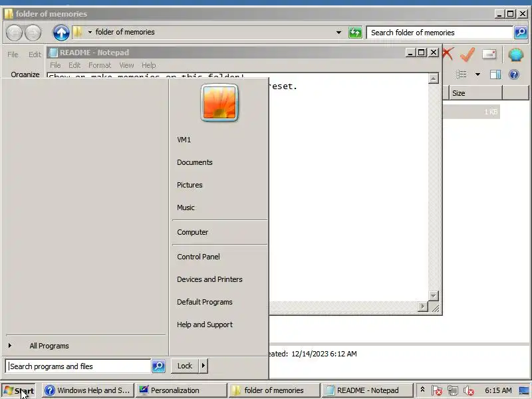
Task: Click Notepad horizontal scrollbar right arrow
Action: pos(422,307)
